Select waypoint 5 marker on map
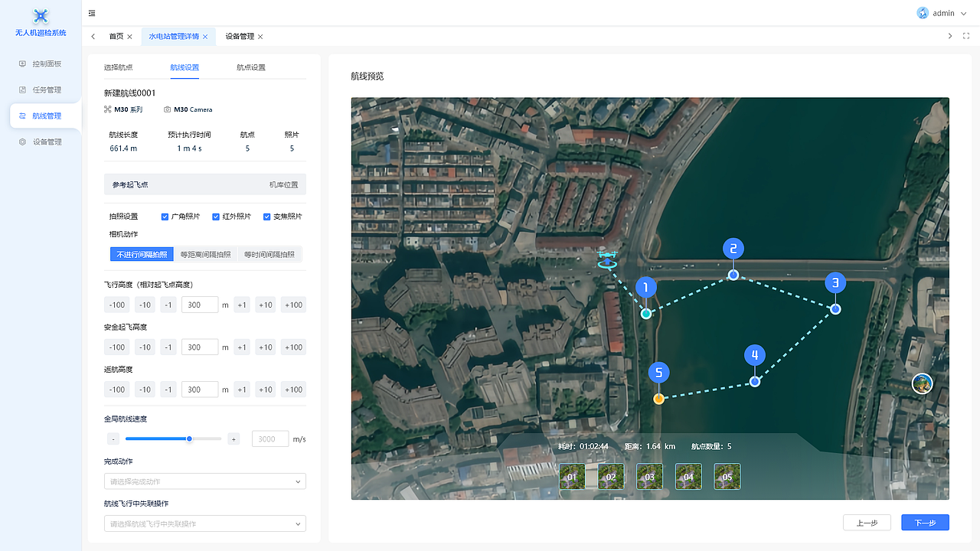The width and height of the screenshot is (980, 551). 658,373
